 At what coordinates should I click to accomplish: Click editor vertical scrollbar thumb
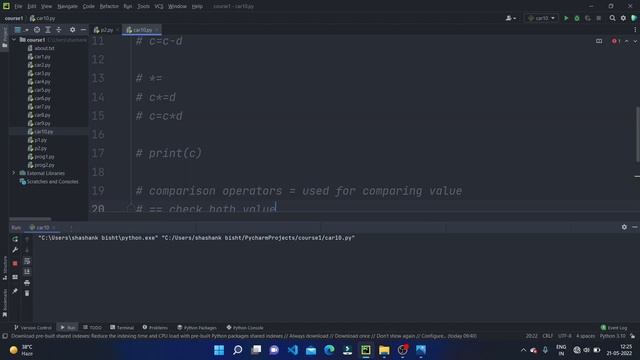tap(637, 134)
